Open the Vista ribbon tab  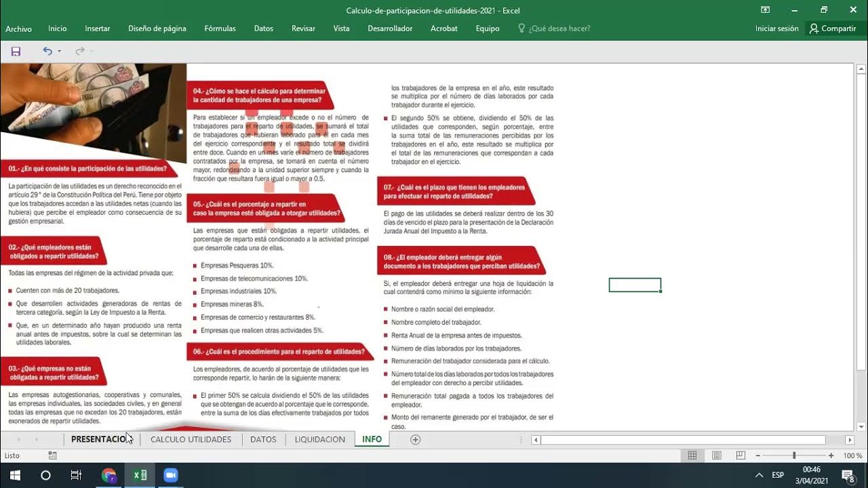pyautogui.click(x=342, y=28)
